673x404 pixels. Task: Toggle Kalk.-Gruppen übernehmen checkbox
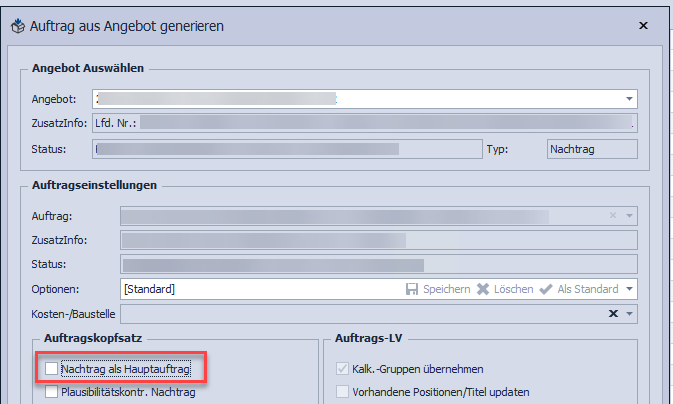[343, 369]
